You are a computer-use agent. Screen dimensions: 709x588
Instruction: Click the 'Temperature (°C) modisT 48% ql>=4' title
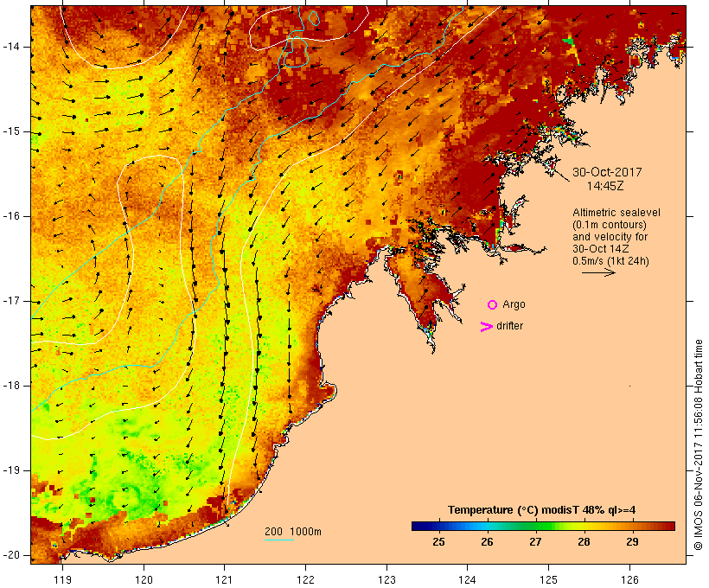coord(542,510)
